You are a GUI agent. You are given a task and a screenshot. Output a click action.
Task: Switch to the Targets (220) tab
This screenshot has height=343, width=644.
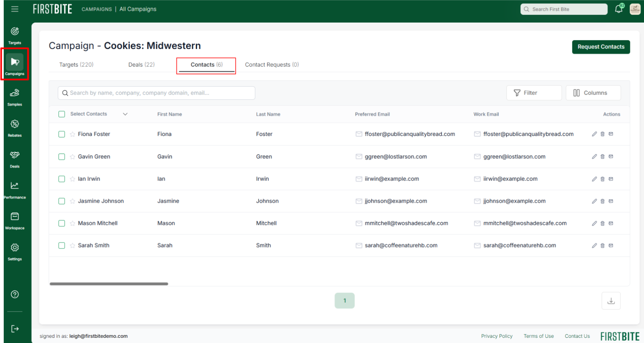(x=77, y=65)
